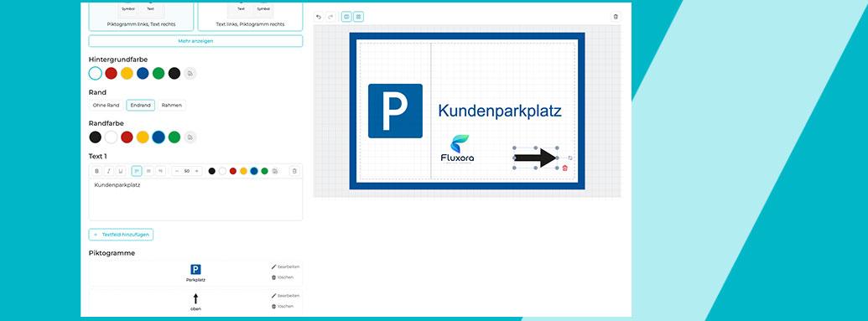Click into the Kundenparkplatz text area
The width and height of the screenshot is (868, 321).
tap(195, 199)
